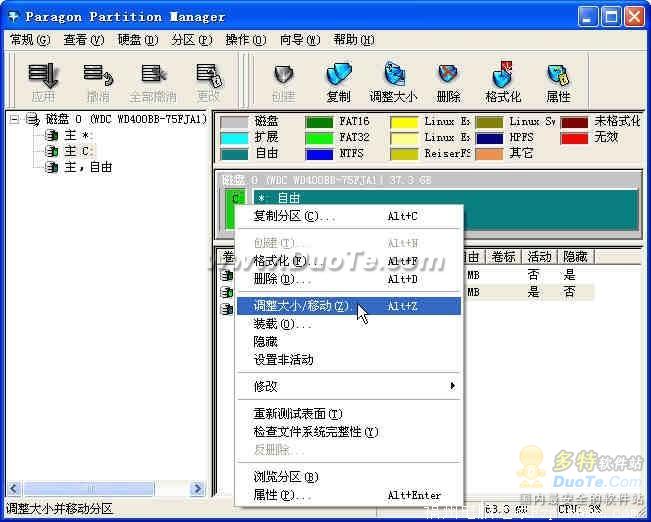Click the HPFS legend color swatch
Viewport: 651px width, 522px height.
click(x=489, y=138)
